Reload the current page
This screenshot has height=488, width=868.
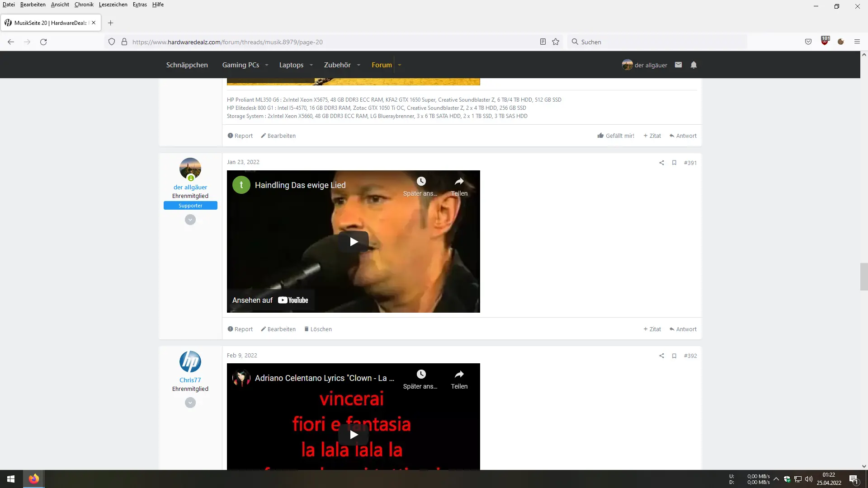(43, 42)
